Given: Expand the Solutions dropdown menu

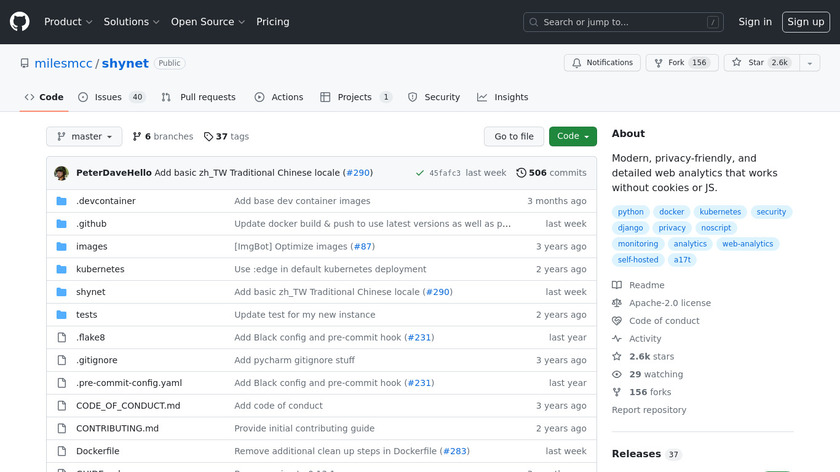Looking at the screenshot, I should point(131,22).
